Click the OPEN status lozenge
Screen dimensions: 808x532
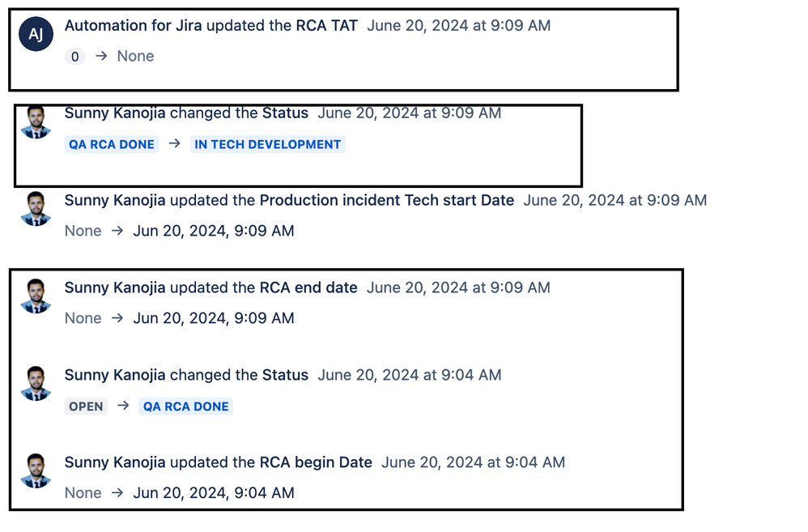86,406
